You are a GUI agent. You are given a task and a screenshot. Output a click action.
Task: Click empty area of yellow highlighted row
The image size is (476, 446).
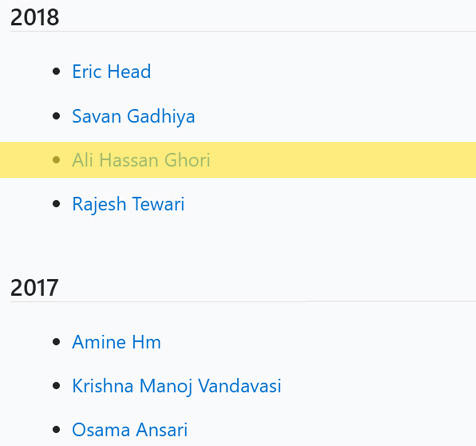pyautogui.click(x=333, y=160)
